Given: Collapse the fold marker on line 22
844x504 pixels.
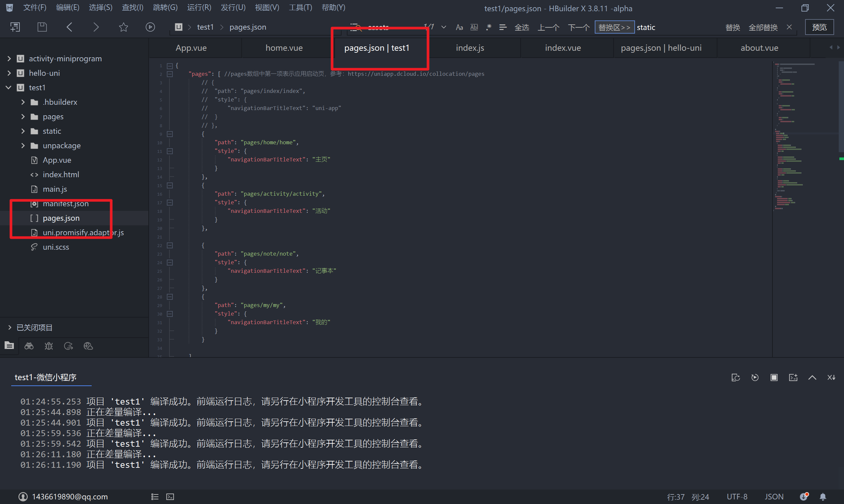Looking at the screenshot, I should [169, 245].
